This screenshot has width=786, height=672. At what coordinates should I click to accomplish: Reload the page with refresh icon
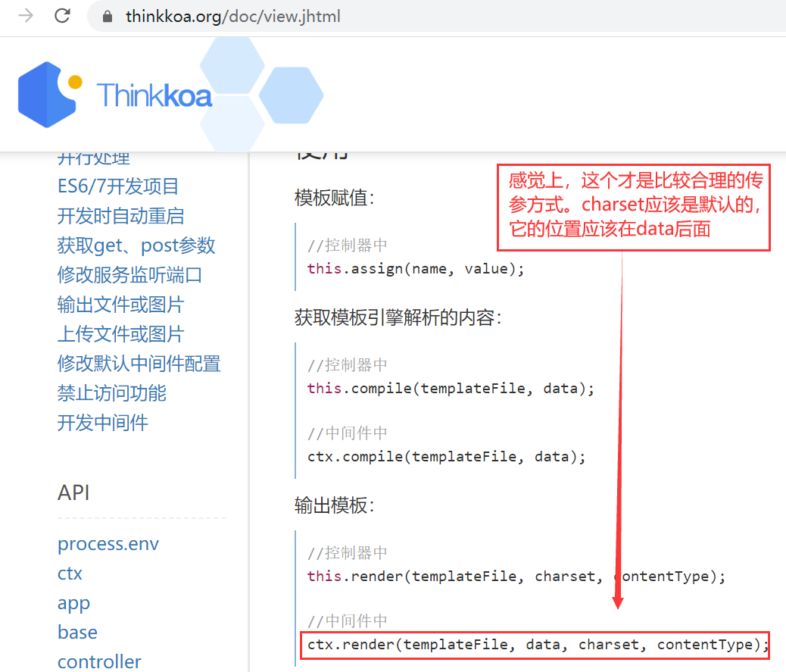(x=62, y=16)
